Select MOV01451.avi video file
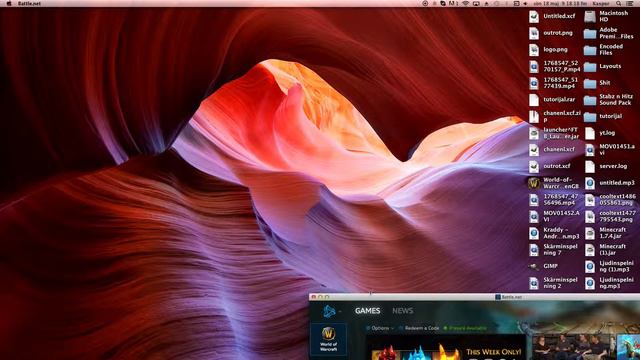640x360 pixels. 610,149
